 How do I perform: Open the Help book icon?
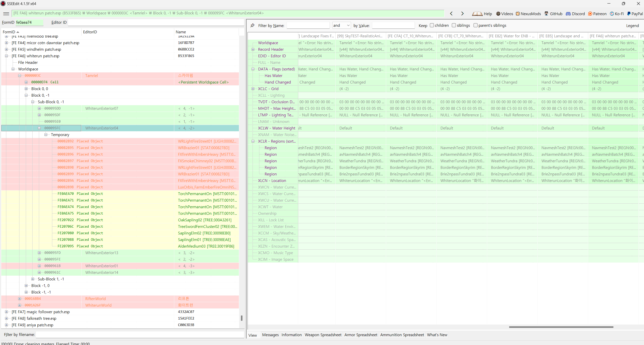(x=477, y=14)
